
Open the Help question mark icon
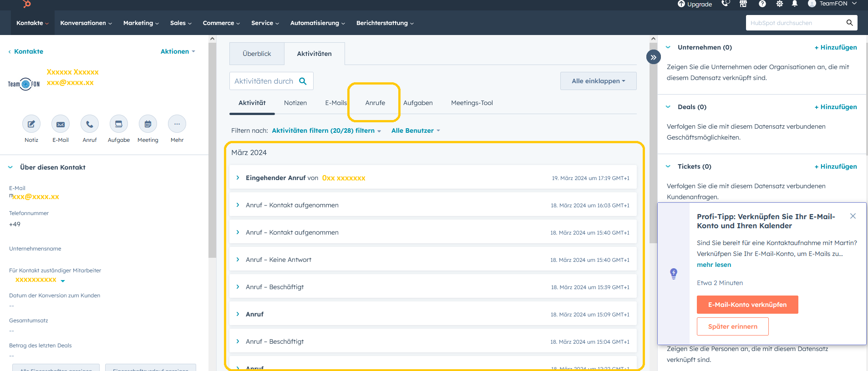tap(762, 4)
